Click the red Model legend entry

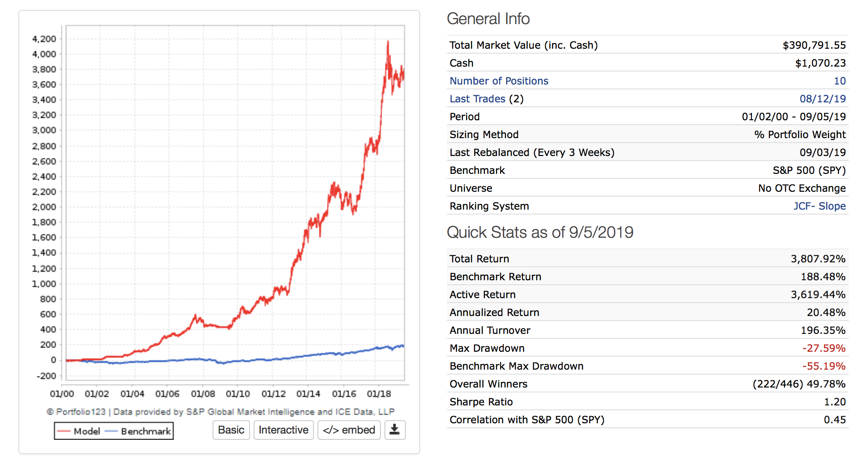coord(79,431)
